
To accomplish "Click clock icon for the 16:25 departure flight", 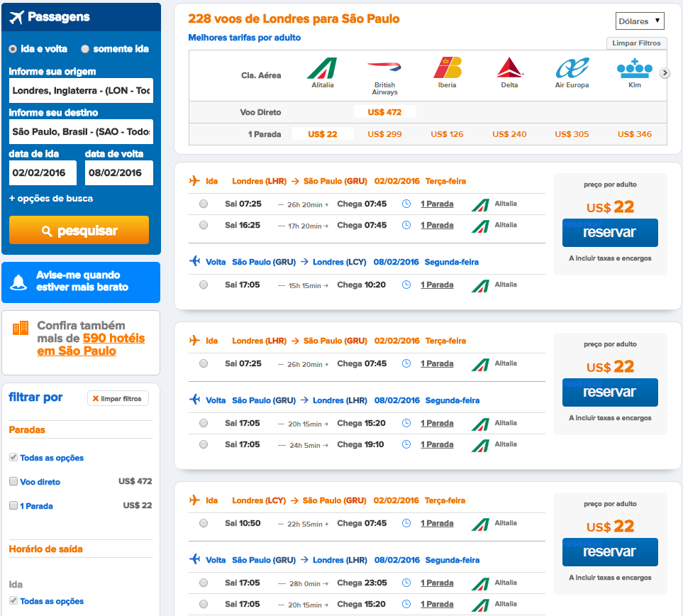I will [x=406, y=225].
